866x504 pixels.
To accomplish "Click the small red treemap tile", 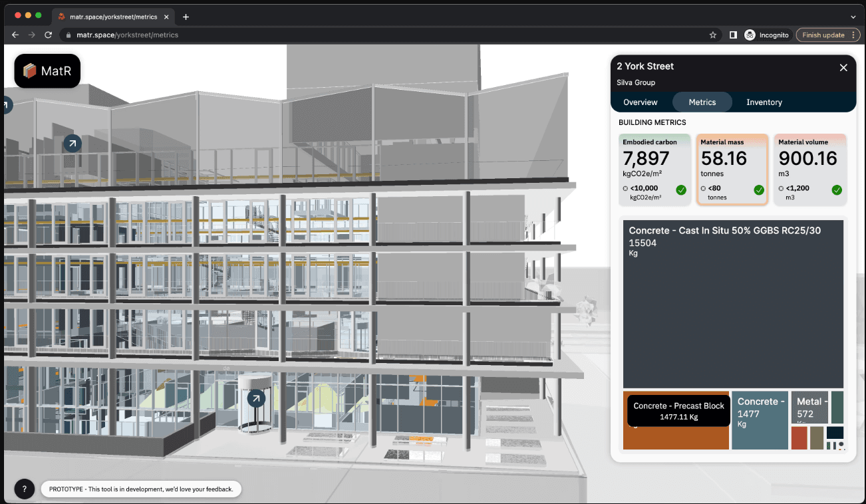I will pos(799,438).
